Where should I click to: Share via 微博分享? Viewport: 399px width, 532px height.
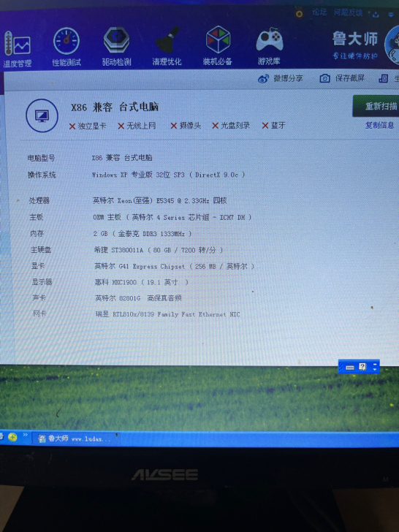point(281,79)
